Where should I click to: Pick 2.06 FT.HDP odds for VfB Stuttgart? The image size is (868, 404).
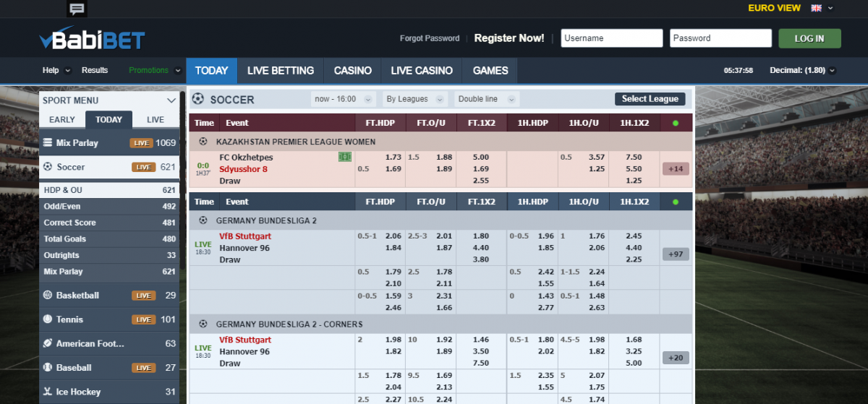(x=393, y=236)
